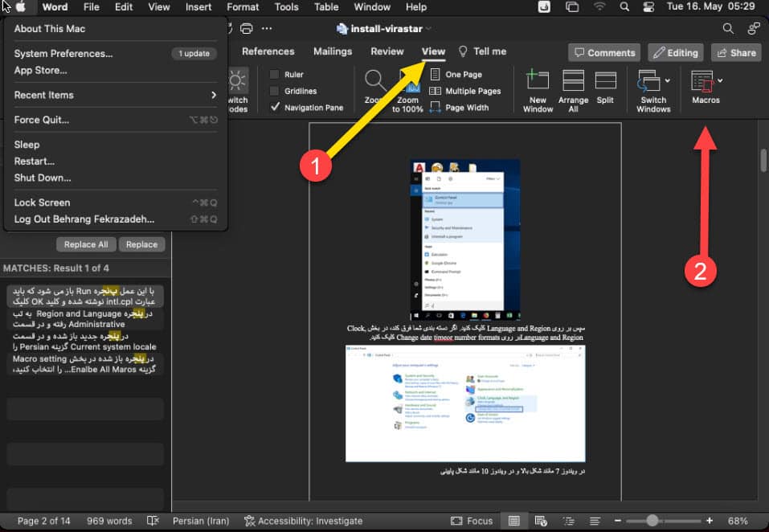This screenshot has height=532, width=769.
Task: Open document title dropdown chevron
Action: point(428,29)
